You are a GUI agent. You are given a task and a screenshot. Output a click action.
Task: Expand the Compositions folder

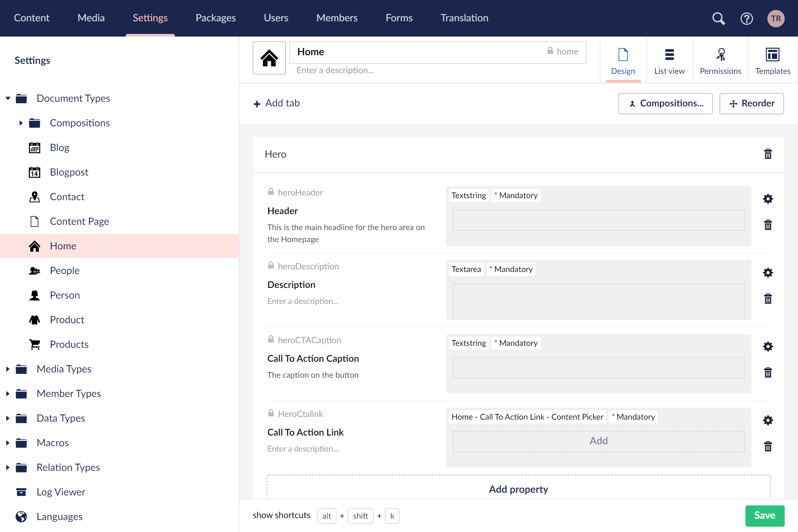(21, 123)
